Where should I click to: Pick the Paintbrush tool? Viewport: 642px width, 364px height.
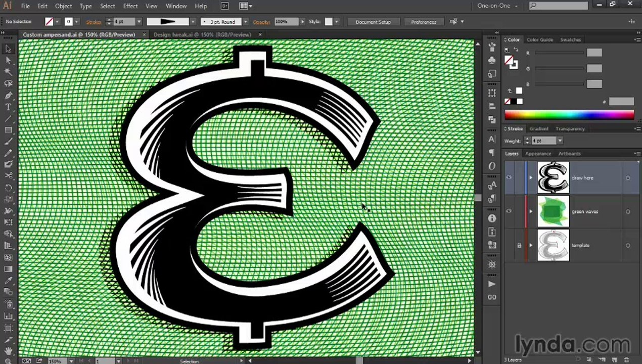(x=8, y=142)
